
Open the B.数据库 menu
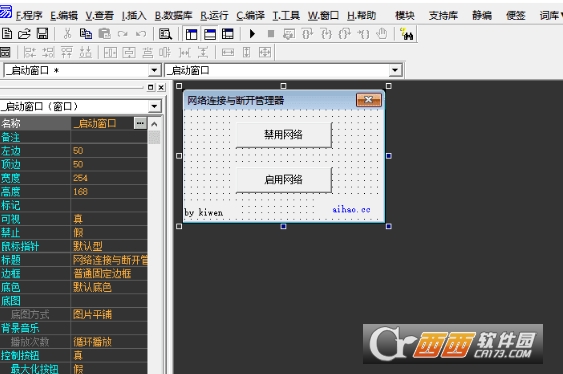pos(173,15)
